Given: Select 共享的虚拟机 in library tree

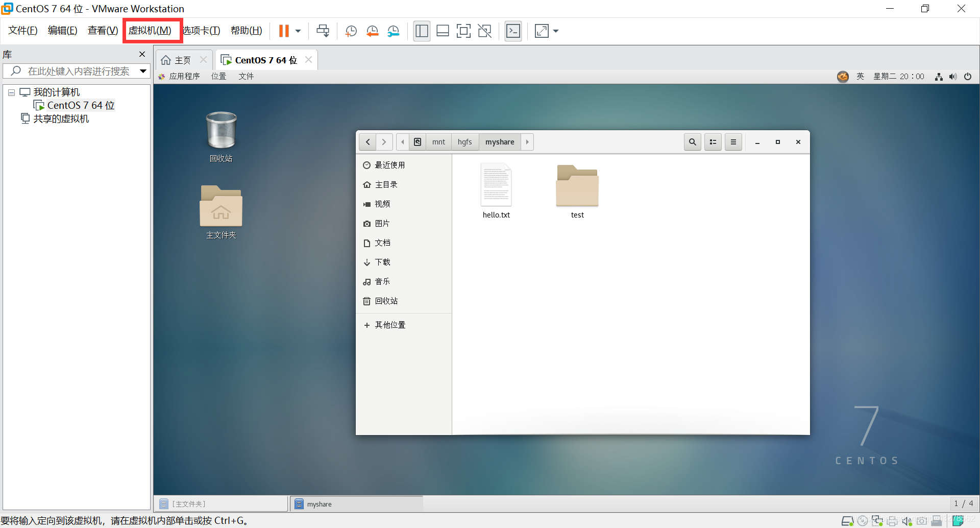Looking at the screenshot, I should coord(55,119).
